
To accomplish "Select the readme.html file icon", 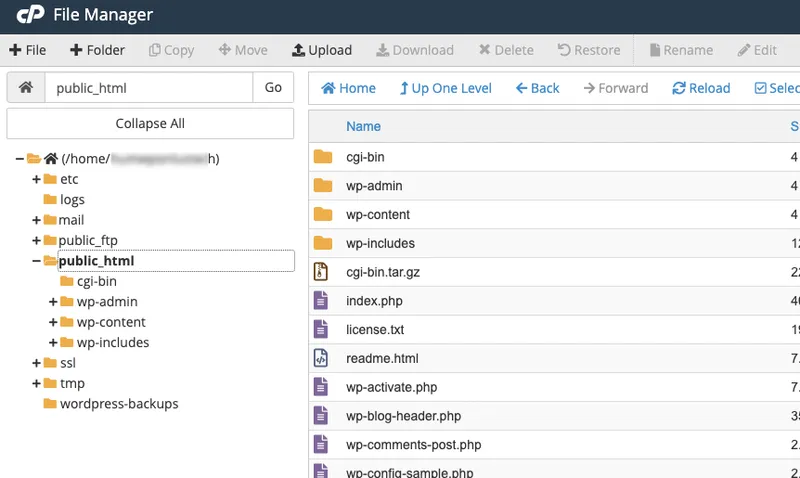I will (322, 358).
